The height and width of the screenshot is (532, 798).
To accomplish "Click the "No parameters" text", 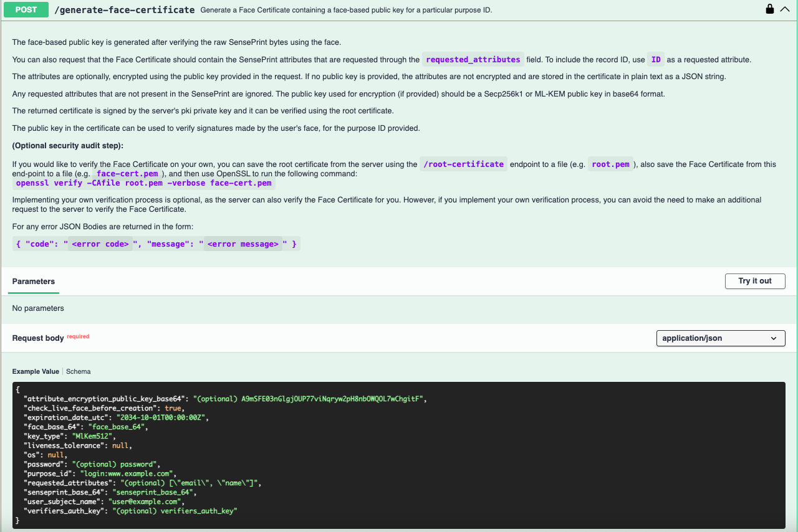I will 38,308.
